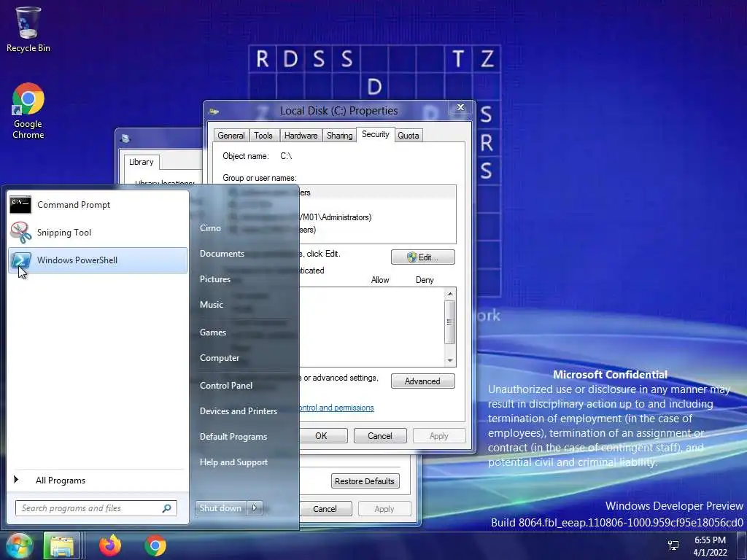Viewport: 747px width, 560px height.
Task: Open the access control and permissions link
Action: (336, 408)
